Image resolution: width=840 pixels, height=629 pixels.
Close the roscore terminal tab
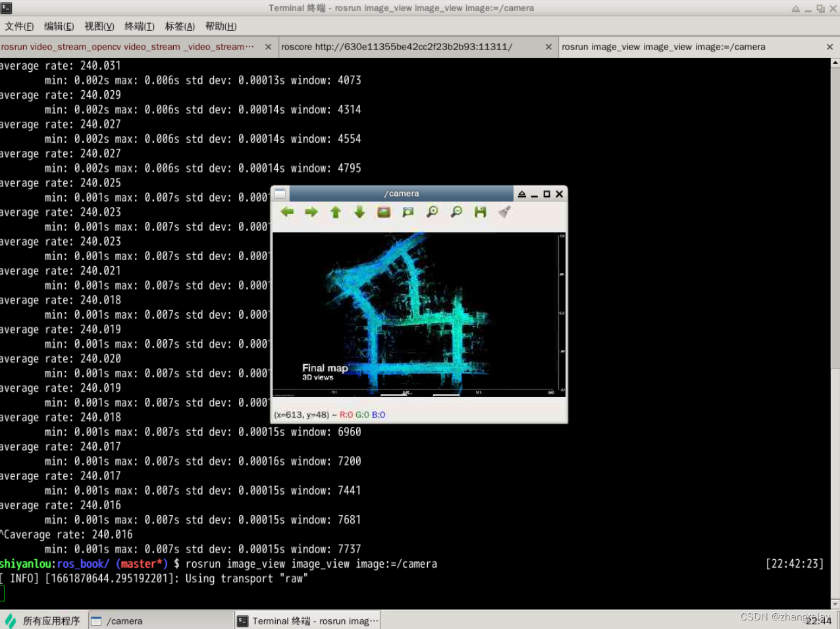548,47
